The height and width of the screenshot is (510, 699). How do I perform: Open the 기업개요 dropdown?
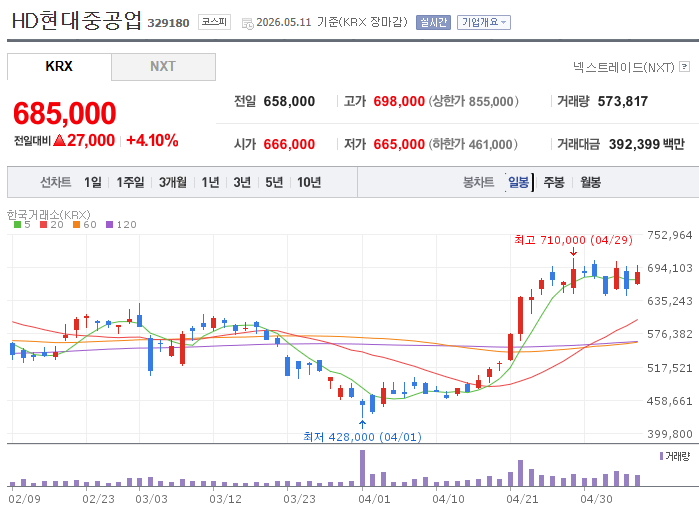coord(484,22)
